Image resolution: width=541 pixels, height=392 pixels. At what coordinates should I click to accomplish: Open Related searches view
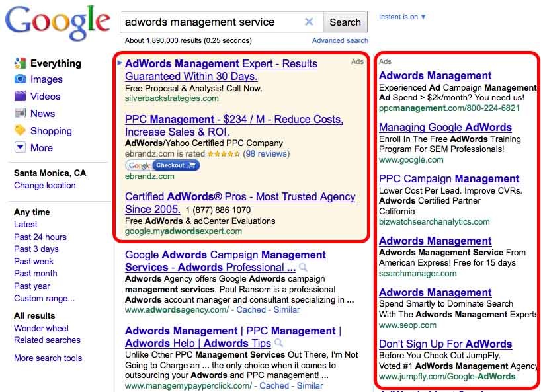[x=47, y=340]
